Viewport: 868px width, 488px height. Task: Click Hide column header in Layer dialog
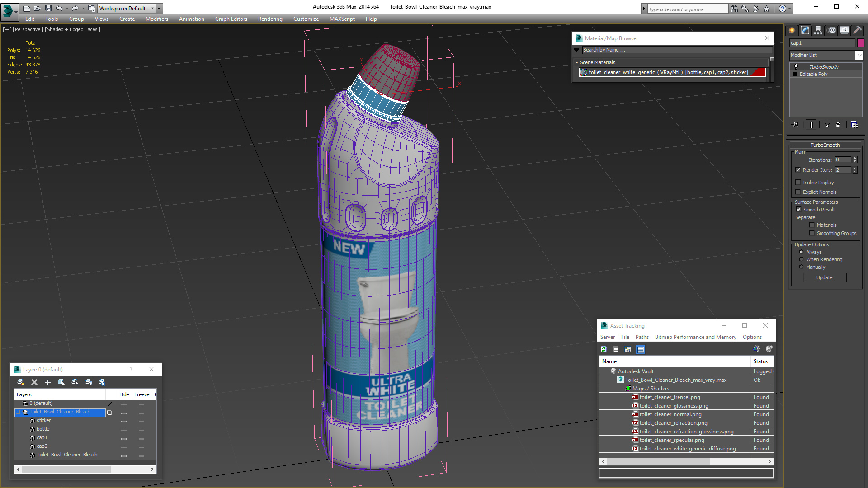pos(124,394)
